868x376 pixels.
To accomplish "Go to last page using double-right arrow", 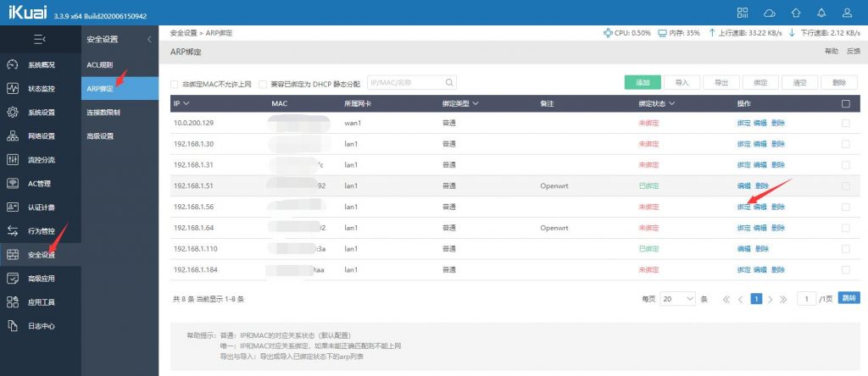I will click(783, 299).
